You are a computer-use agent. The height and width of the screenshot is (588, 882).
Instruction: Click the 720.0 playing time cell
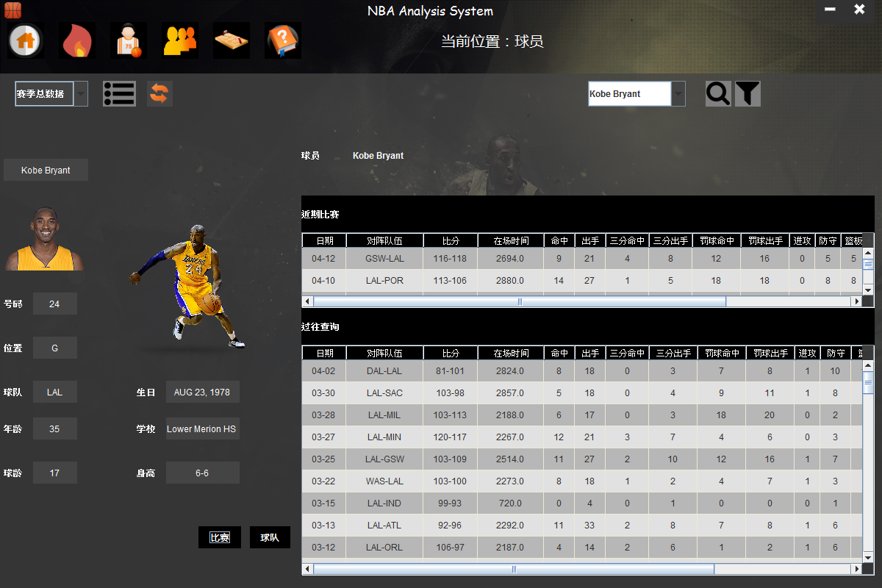(511, 503)
